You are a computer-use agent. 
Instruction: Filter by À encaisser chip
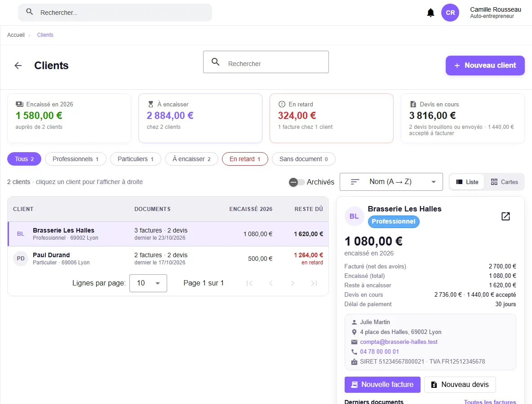tap(191, 159)
